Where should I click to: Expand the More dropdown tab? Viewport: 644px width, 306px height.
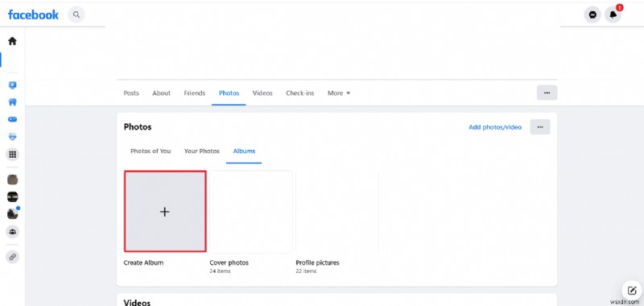pyautogui.click(x=339, y=93)
